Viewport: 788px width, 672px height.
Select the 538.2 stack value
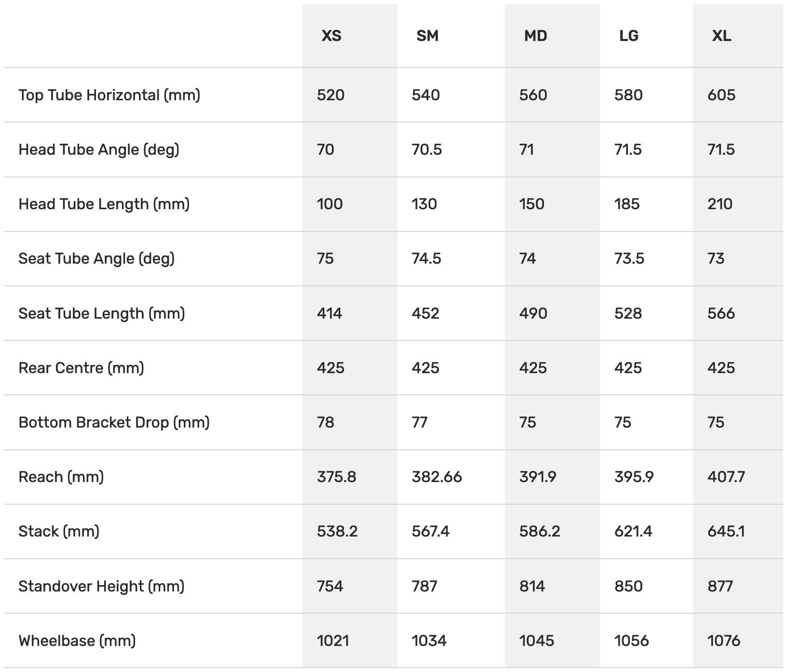tap(337, 531)
